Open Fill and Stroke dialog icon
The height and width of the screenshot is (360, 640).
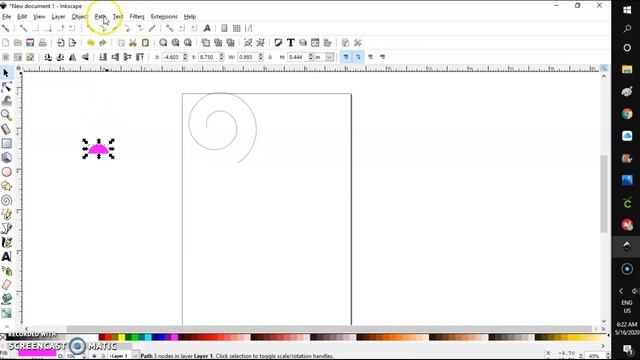point(278,42)
